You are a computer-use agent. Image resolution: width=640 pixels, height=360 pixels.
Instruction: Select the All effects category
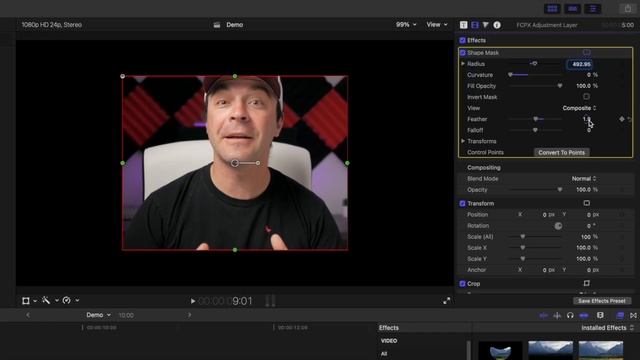(384, 354)
